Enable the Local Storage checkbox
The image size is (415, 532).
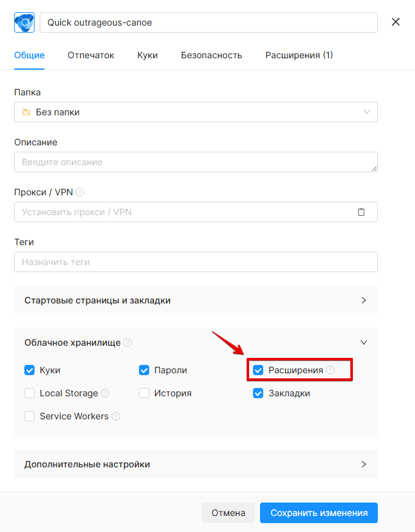pos(29,393)
